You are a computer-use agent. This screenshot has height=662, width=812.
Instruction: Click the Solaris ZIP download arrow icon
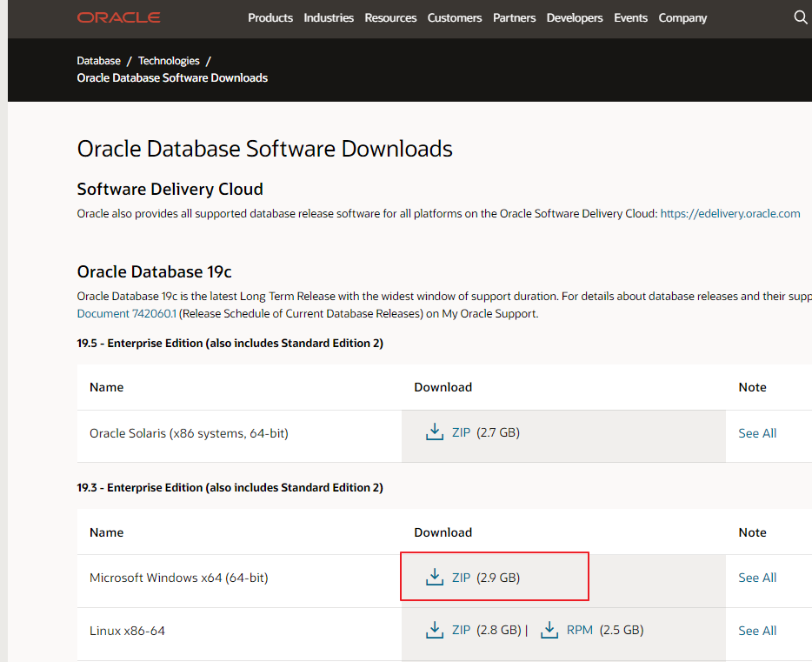[435, 431]
